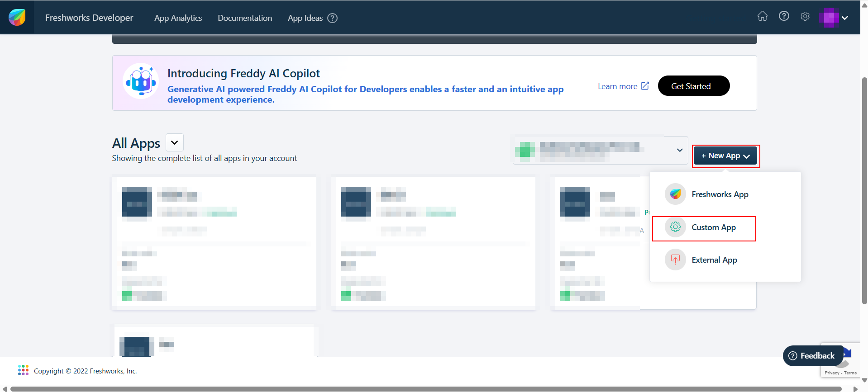Click the Freddy AI Copilot robot icon
Image resolution: width=868 pixels, height=392 pixels.
(x=141, y=81)
